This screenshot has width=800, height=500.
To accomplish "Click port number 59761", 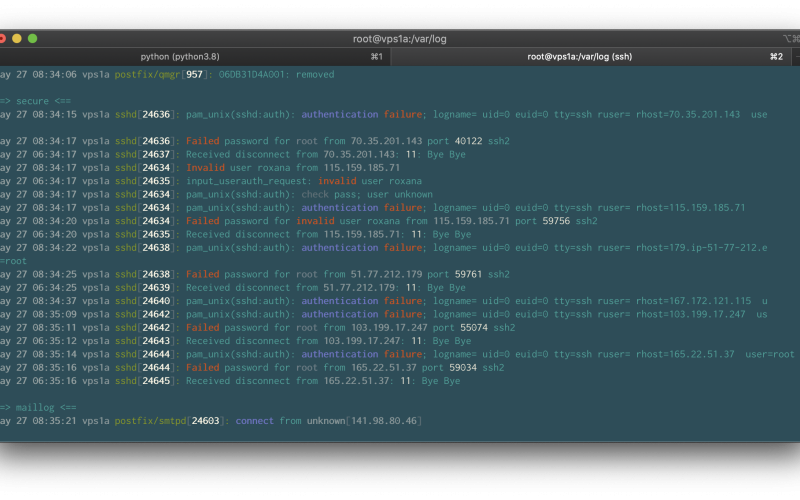I will coord(468,274).
